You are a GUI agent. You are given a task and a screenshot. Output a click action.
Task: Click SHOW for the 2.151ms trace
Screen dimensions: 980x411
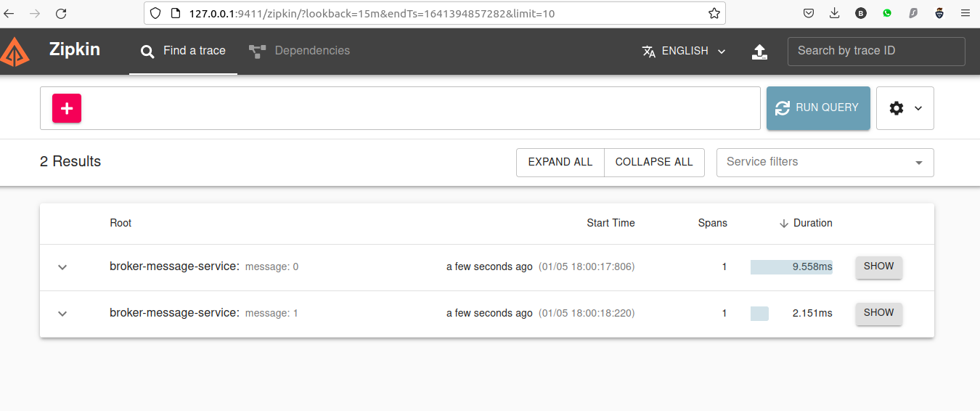click(x=879, y=313)
